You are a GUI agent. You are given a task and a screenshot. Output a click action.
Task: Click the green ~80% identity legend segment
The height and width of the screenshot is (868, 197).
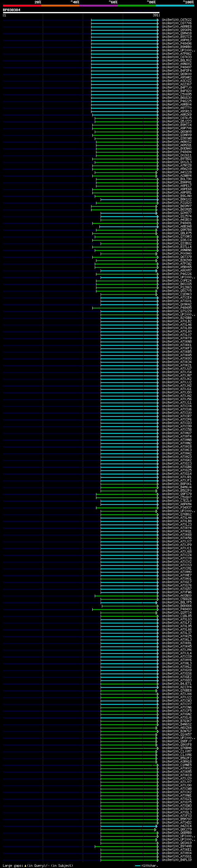click(137, 6)
